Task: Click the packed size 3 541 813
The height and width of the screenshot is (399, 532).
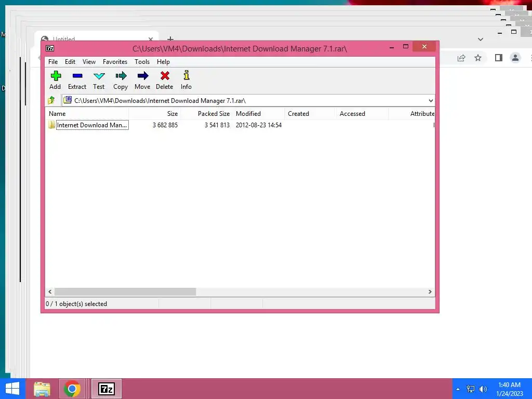Action: click(x=217, y=125)
